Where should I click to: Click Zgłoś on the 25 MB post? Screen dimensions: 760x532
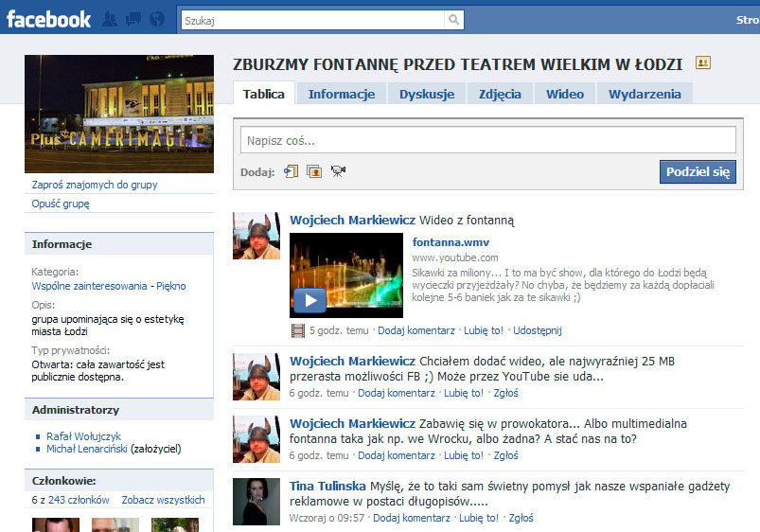tap(506, 393)
